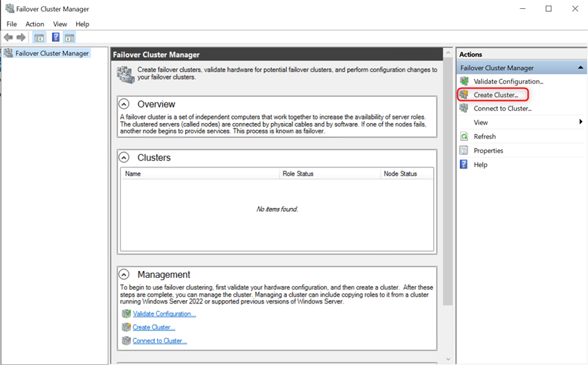Click the icon beside Create Cluster link in Management
The image size is (588, 365).
[127, 327]
